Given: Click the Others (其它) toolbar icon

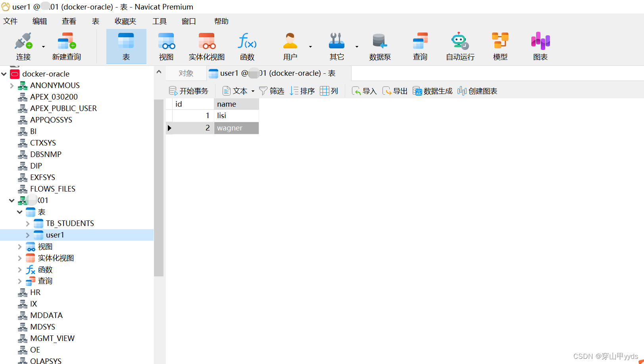Looking at the screenshot, I should [336, 46].
